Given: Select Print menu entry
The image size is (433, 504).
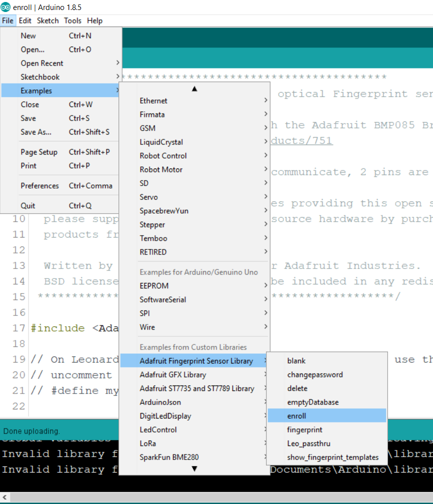Looking at the screenshot, I should 61,166.
